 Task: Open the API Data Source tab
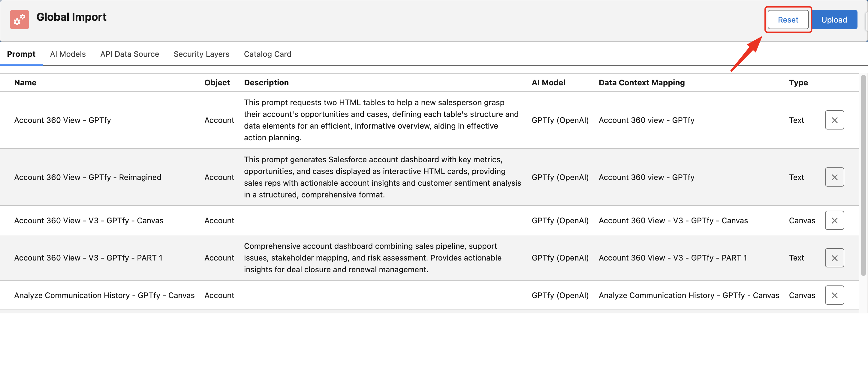(129, 54)
